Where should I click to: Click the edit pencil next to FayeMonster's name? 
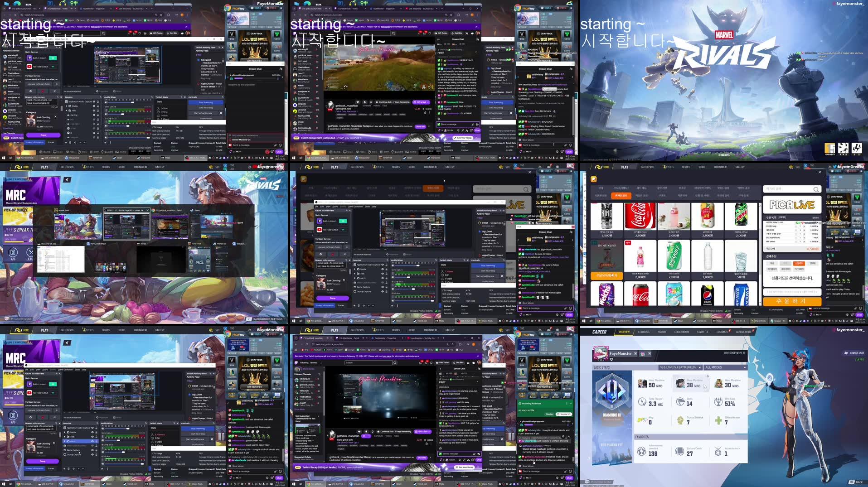point(635,354)
